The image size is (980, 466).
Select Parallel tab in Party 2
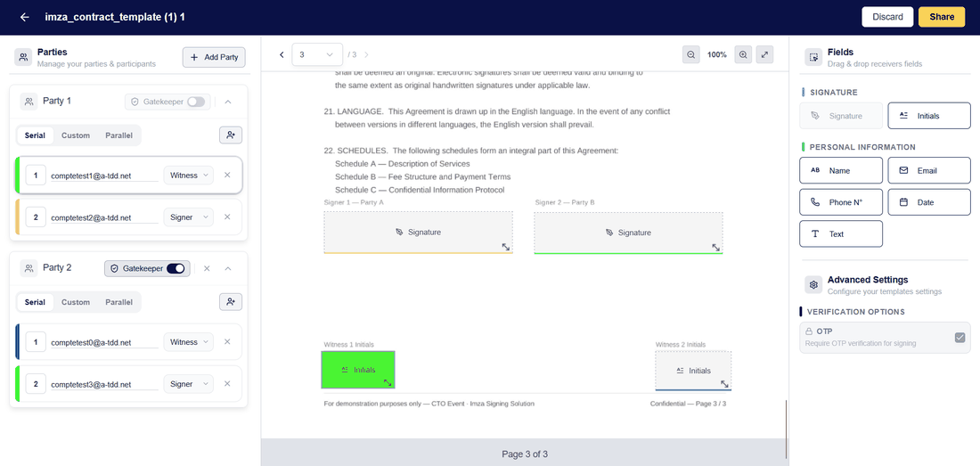coord(118,302)
